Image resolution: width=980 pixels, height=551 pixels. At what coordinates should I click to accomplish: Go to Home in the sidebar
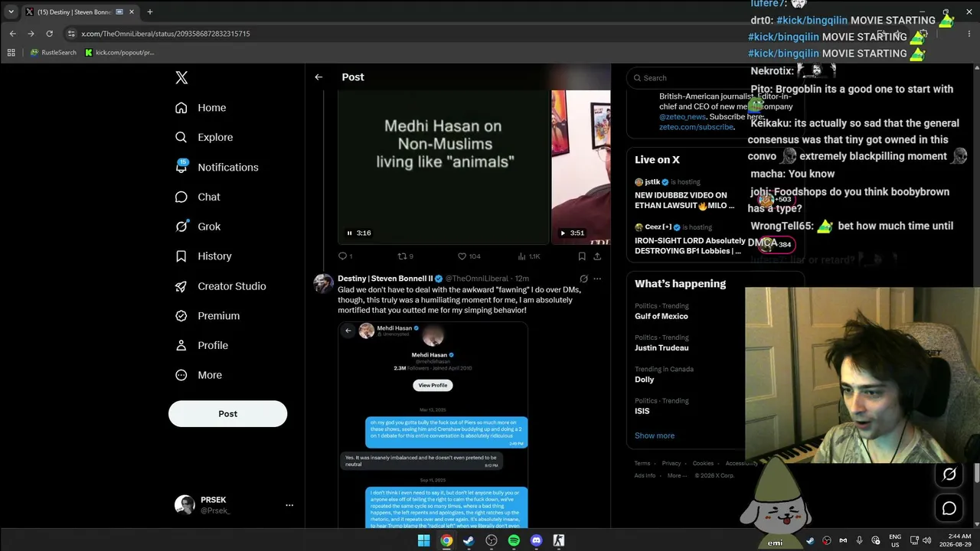(x=201, y=108)
